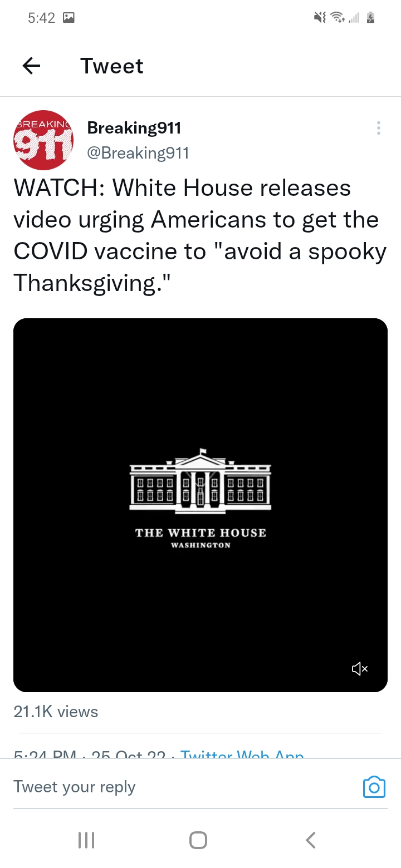Attach a photo with the camera icon

point(374,787)
